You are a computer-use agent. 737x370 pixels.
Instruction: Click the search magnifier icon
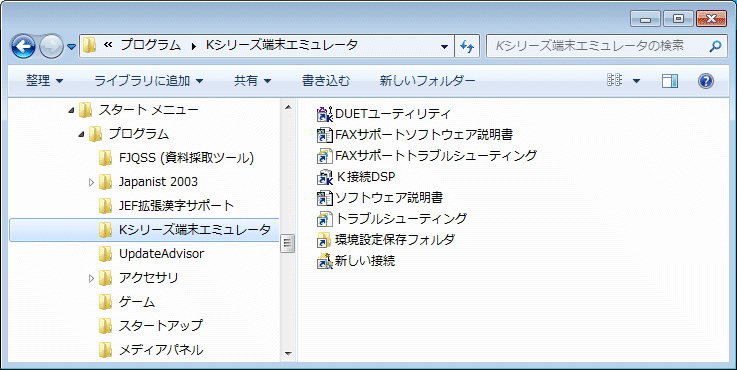pos(715,46)
